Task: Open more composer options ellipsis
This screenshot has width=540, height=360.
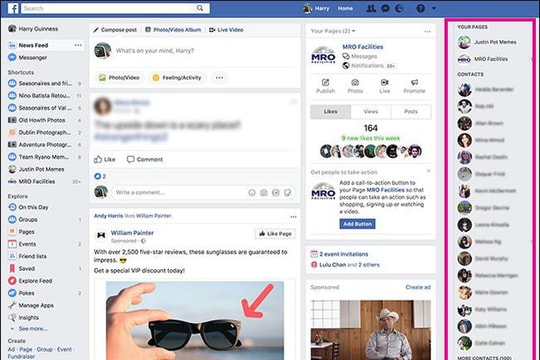Action: pyautogui.click(x=219, y=78)
